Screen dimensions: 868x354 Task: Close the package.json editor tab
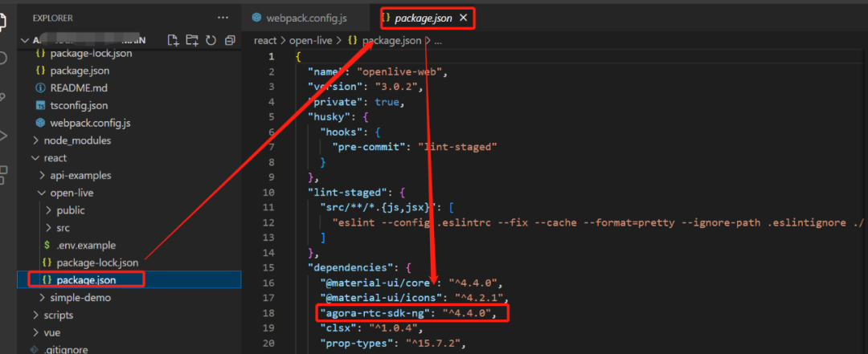[464, 18]
